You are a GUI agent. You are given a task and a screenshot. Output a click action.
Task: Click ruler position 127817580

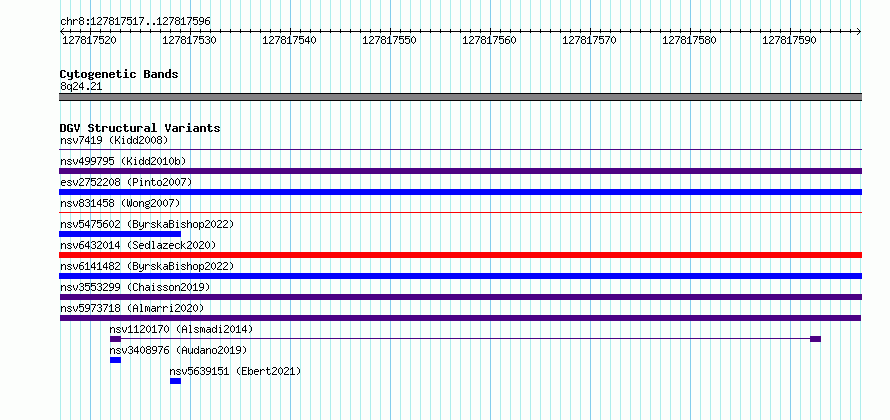(690, 40)
